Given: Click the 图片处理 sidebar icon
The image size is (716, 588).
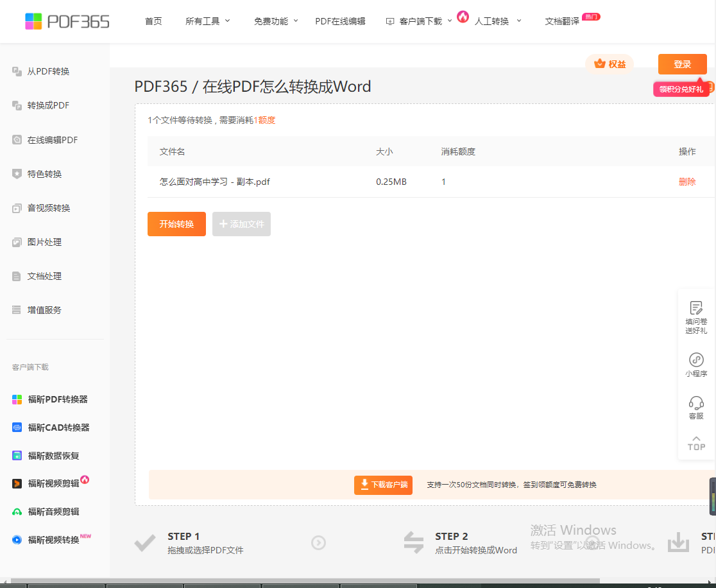Looking at the screenshot, I should (17, 242).
